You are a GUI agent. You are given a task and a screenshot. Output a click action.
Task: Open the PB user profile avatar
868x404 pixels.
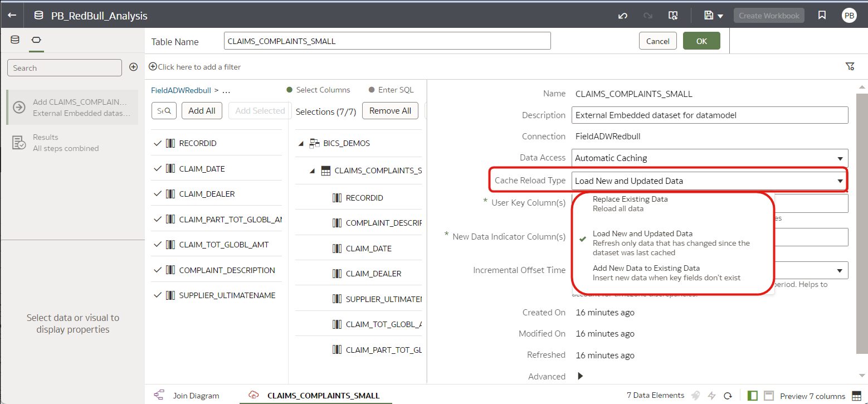click(849, 16)
